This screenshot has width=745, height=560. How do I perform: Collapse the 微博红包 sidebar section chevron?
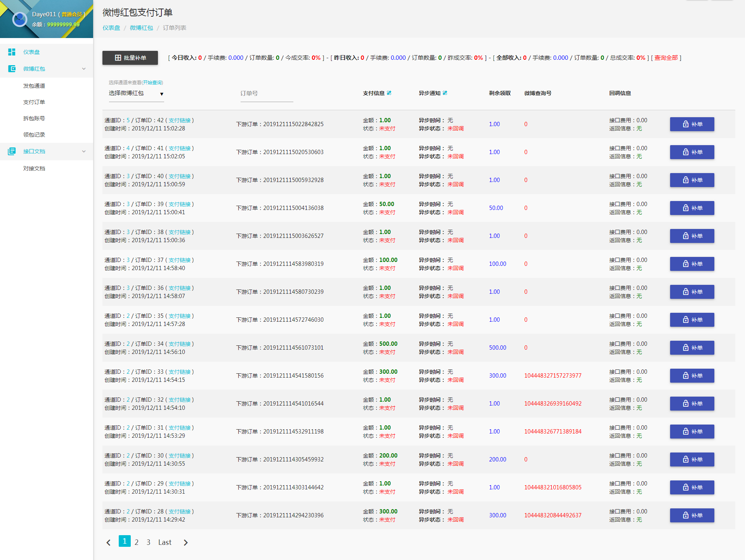pos(84,69)
